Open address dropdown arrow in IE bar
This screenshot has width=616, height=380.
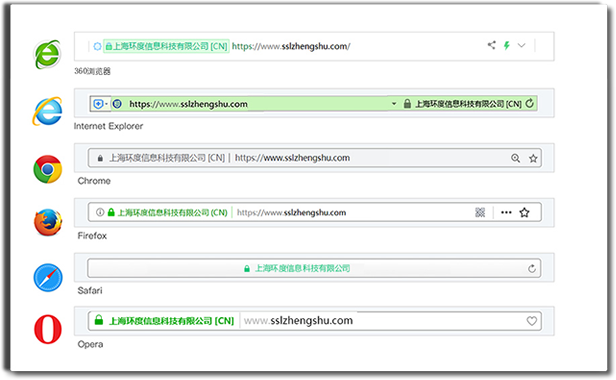394,104
